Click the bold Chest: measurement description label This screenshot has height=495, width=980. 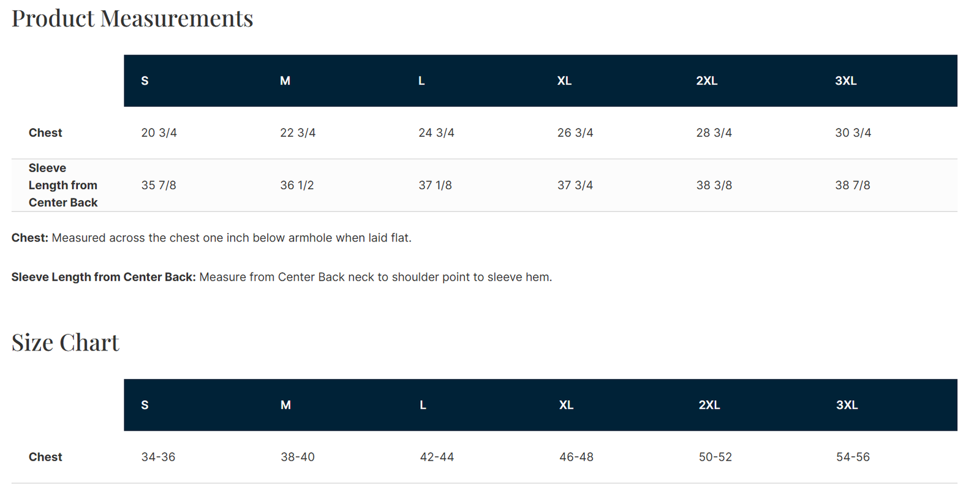[x=29, y=238]
